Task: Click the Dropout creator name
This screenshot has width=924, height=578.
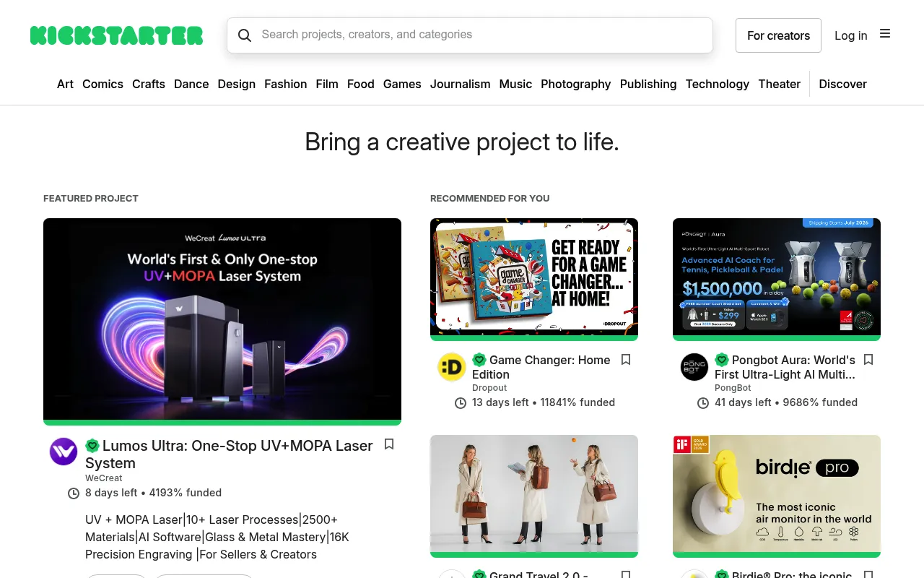Action: 489,388
